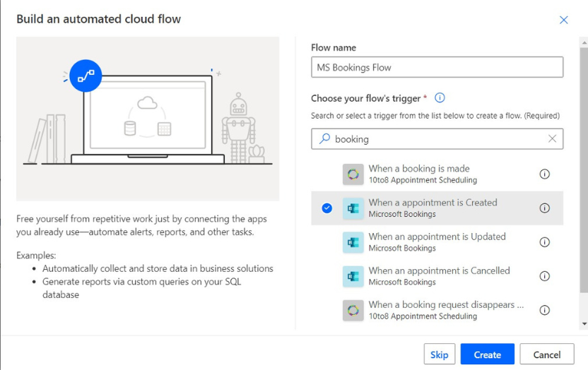This screenshot has width=588, height=370.
Task: Select When a booking request disappears trigger
Action: (437, 311)
